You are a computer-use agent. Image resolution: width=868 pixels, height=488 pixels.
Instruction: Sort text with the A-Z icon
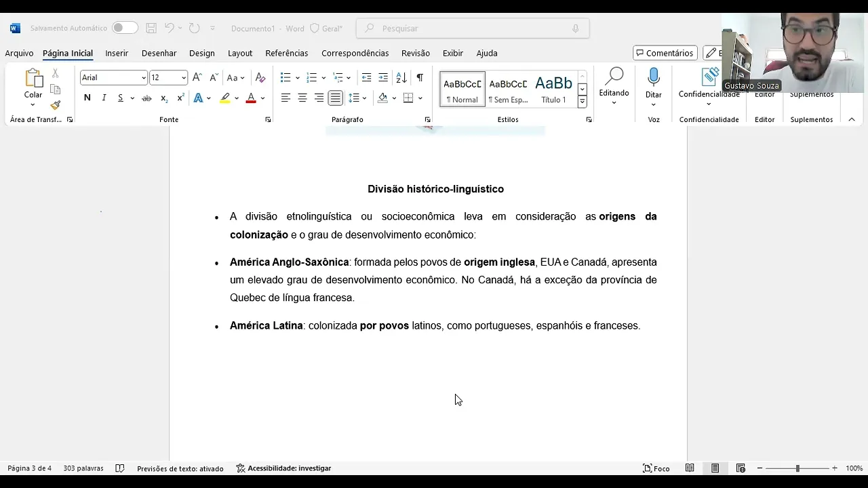tap(401, 77)
